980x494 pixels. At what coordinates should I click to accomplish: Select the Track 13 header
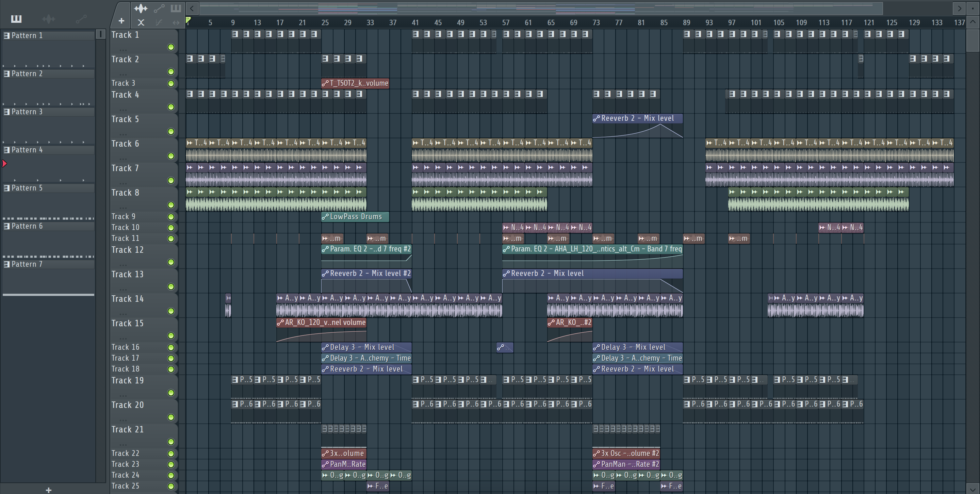click(144, 280)
